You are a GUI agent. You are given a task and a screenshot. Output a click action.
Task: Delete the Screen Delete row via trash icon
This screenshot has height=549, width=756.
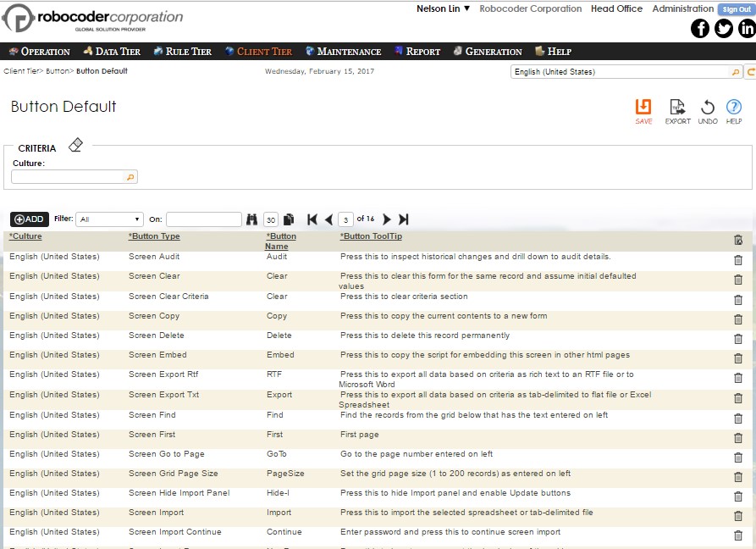(x=737, y=335)
